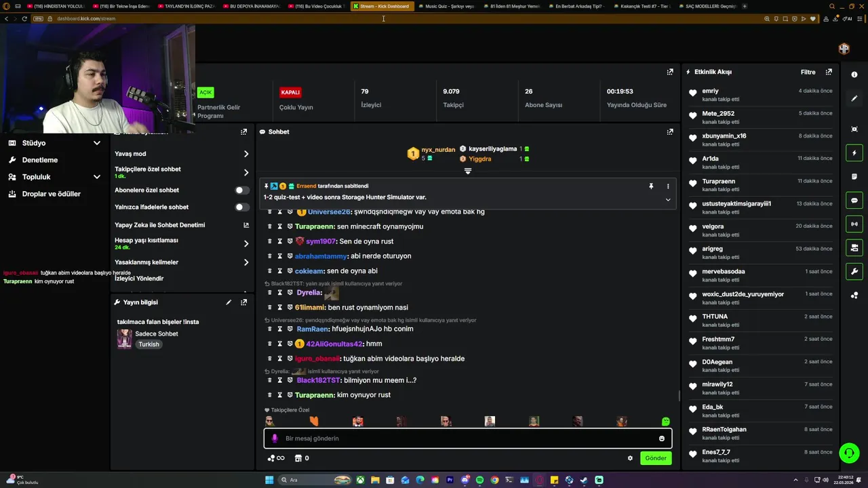Screen dimensions: 868x488
Task: Ban user cokieam with the shield icon
Action: pyautogui.click(x=290, y=271)
